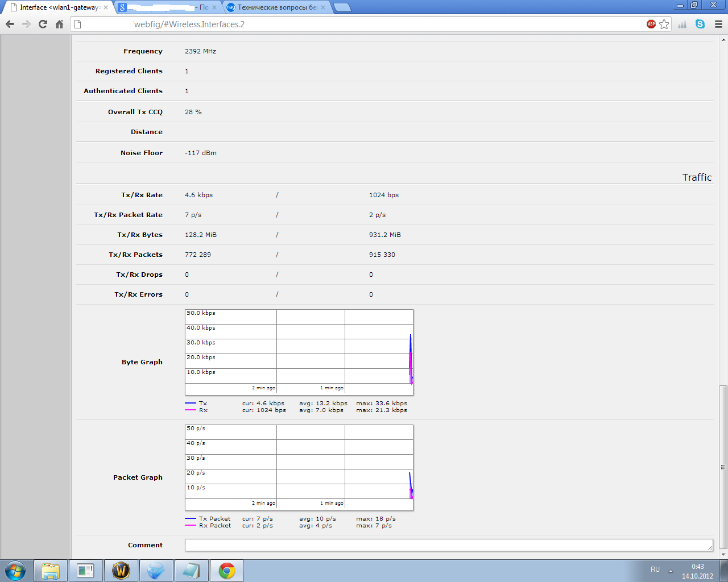Viewport: 728px width, 582px height.
Task: Close the Технические вопросы tab
Action: 323,7
